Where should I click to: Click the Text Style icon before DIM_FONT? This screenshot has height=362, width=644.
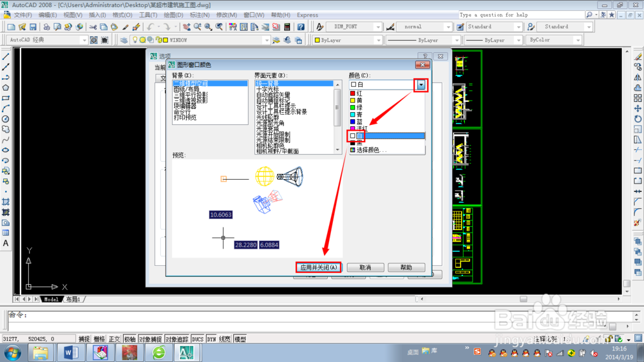pos(319,26)
